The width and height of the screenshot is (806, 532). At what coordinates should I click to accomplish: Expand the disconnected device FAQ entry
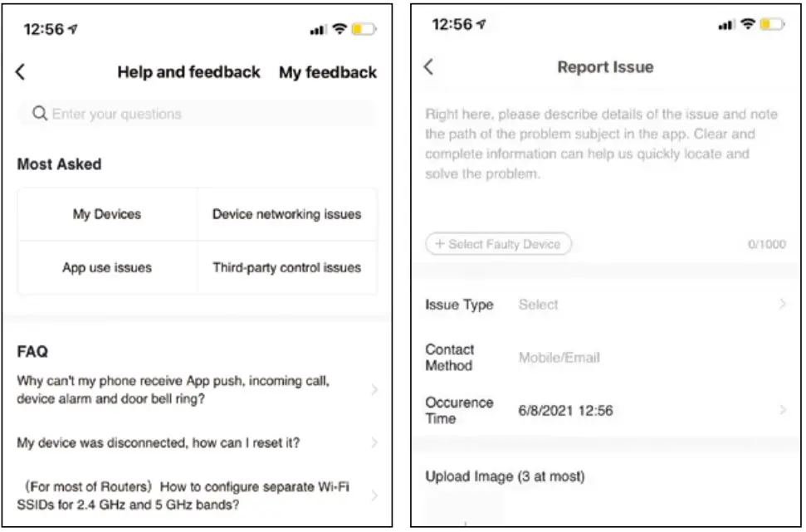tap(195, 442)
